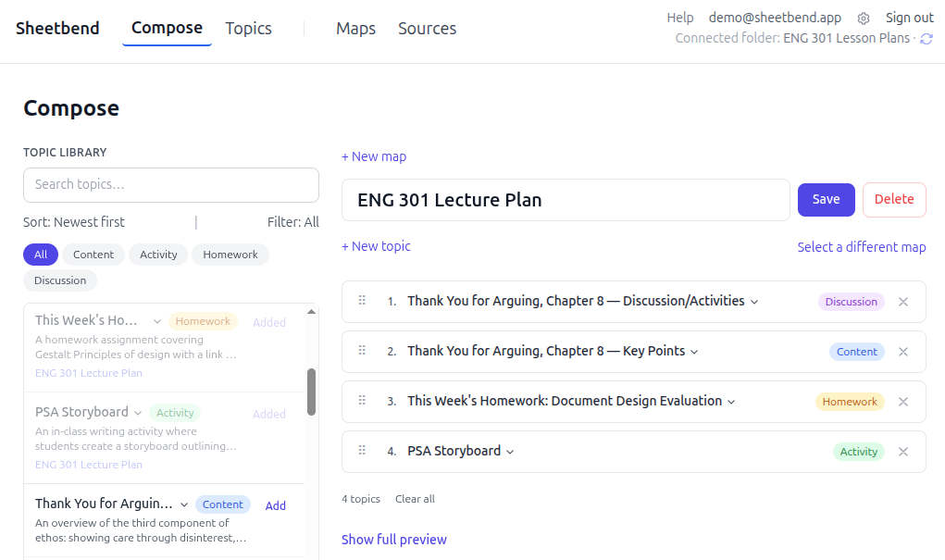The width and height of the screenshot is (945, 560).
Task: Click Connected folder: ENG 301 Lesson Plans text
Action: click(792, 39)
